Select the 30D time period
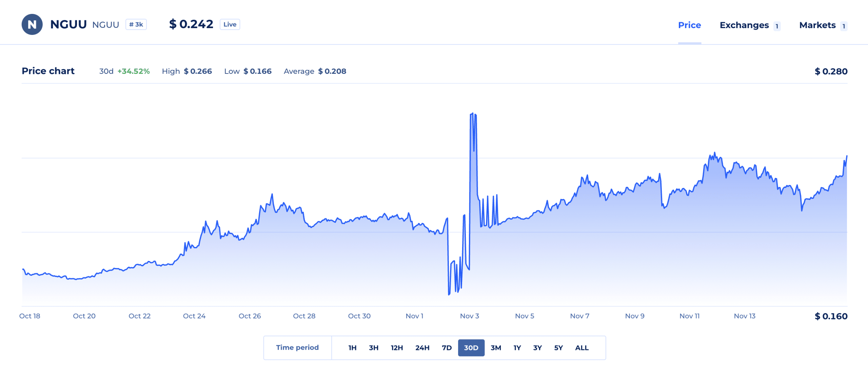This screenshot has width=868, height=373. pyautogui.click(x=471, y=348)
